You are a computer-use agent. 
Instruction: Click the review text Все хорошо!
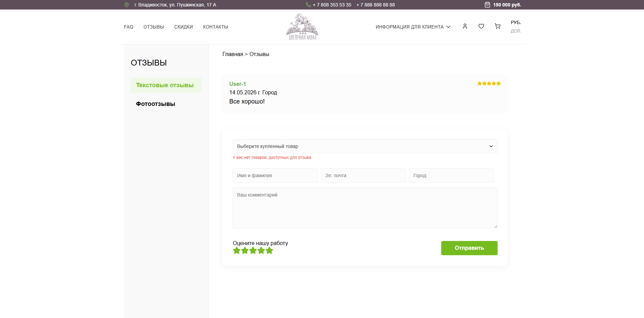247,101
